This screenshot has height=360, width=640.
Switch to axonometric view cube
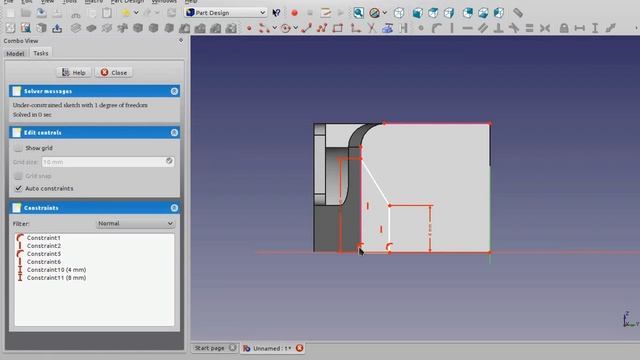(399, 13)
